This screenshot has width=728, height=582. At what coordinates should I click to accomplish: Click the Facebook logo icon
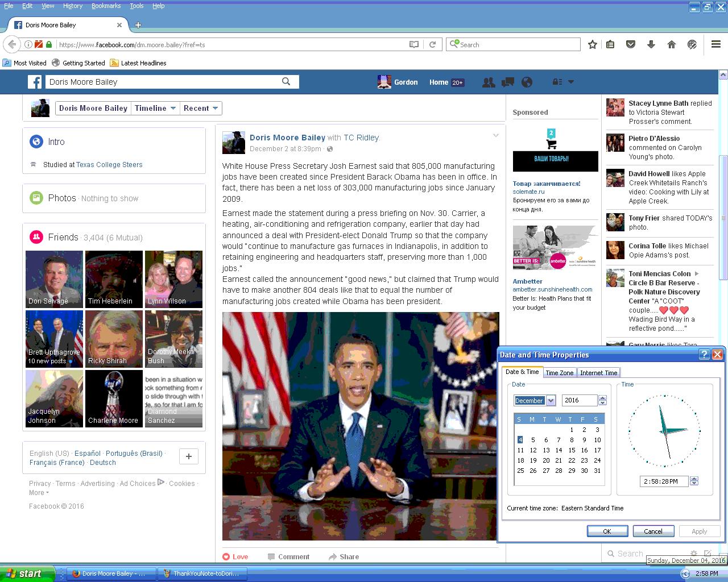point(35,82)
